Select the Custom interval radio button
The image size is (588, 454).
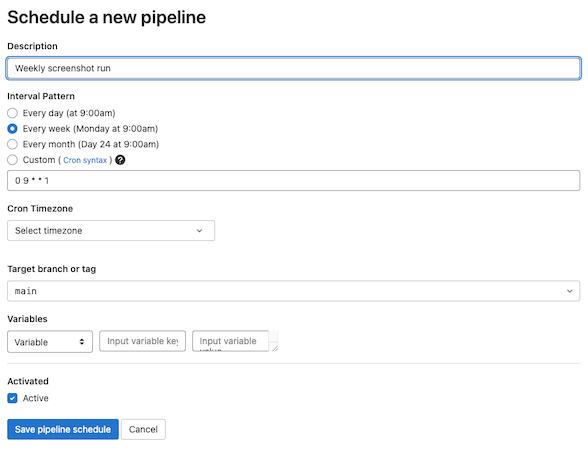[12, 160]
